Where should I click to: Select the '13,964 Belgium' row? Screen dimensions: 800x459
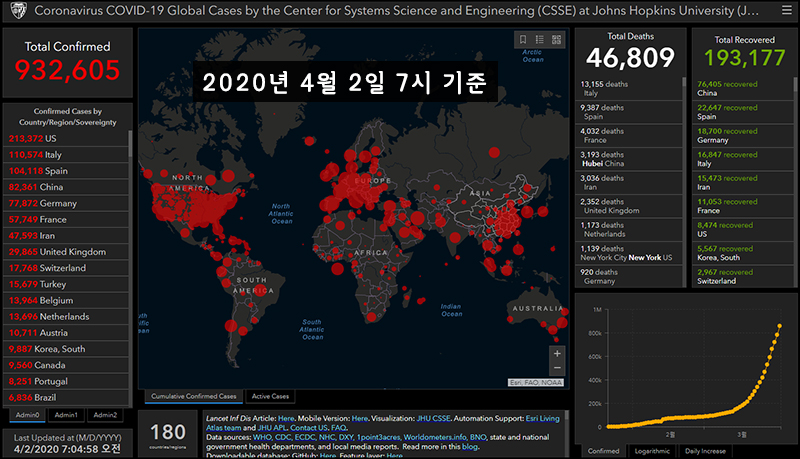point(66,300)
